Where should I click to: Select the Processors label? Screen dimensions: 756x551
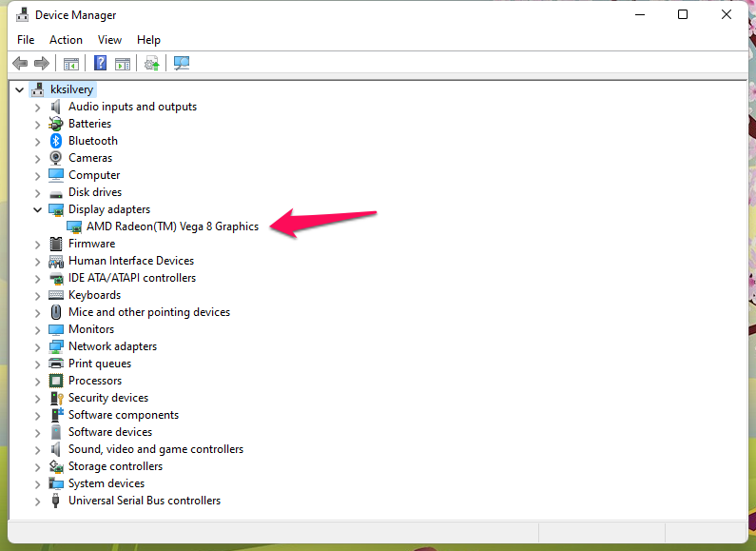point(95,381)
